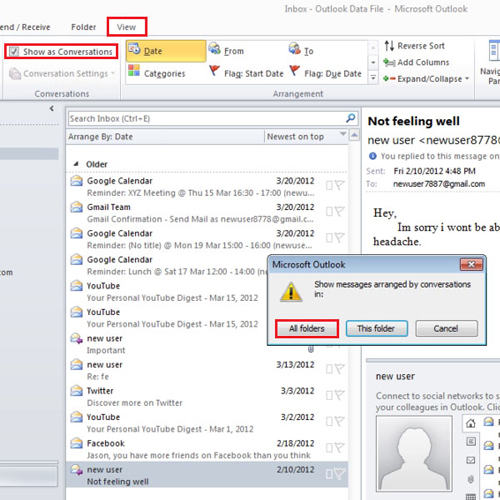The width and height of the screenshot is (500, 500).
Task: Arrange messages by From
Action: point(227,50)
